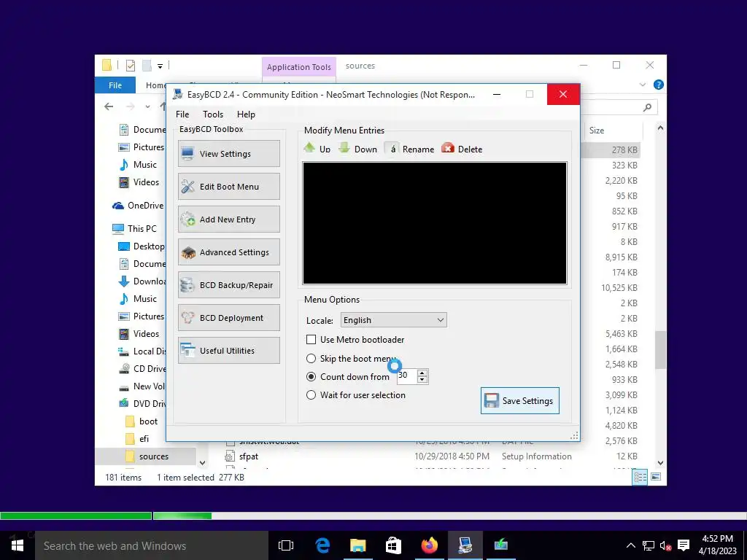Viewport: 747px width, 560px height.
Task: Open View Settings in EasyBCD Toolbox
Action: point(228,153)
